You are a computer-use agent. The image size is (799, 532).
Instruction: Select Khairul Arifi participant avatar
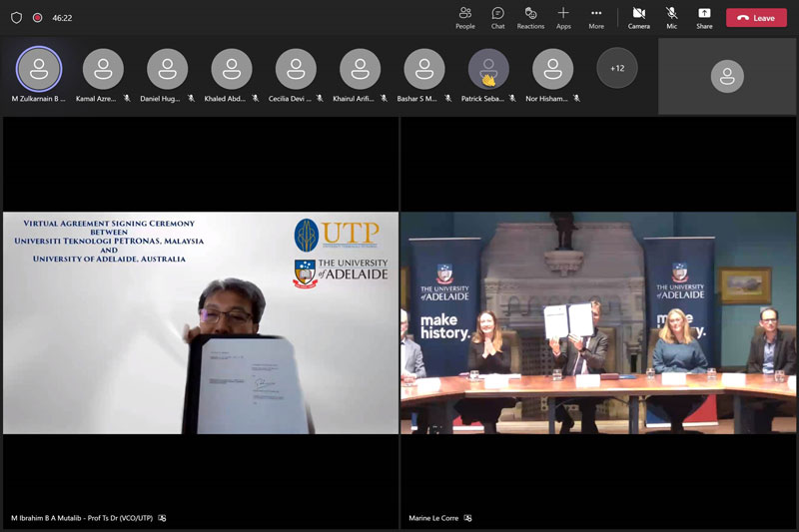pos(360,69)
